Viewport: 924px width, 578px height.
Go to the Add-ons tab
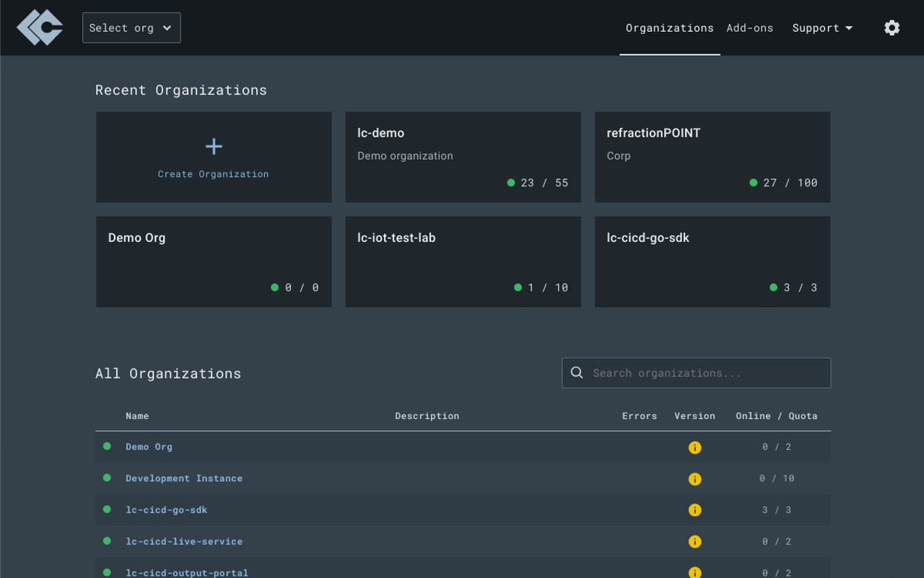tap(749, 28)
